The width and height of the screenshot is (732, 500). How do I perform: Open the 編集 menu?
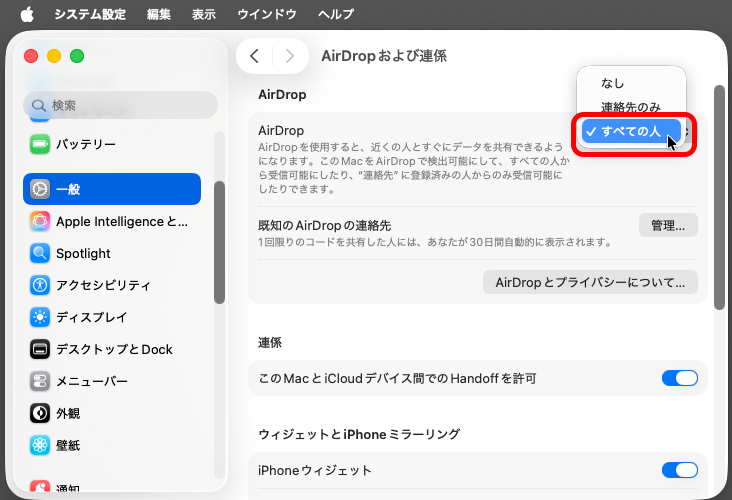pos(159,14)
